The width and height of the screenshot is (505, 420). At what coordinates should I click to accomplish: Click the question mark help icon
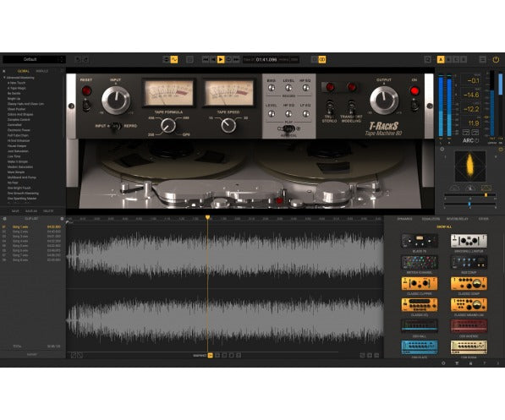coord(484,363)
